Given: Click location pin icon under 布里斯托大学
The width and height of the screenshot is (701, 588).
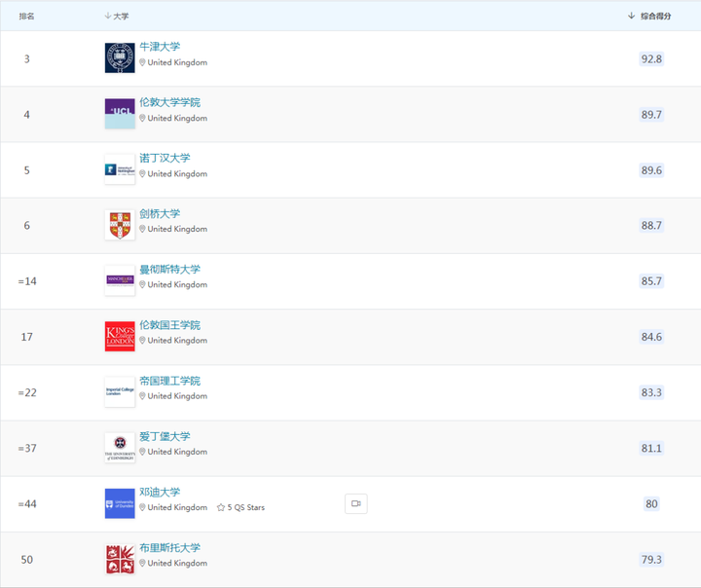Looking at the screenshot, I should (142, 563).
